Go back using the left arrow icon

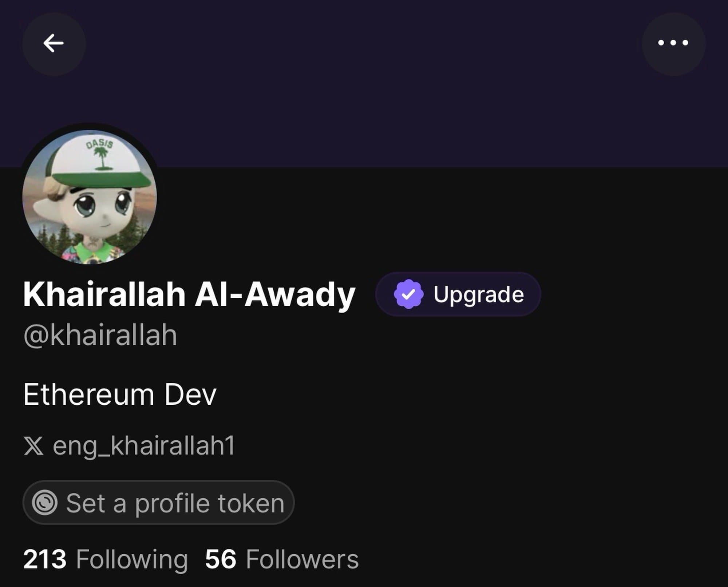[x=54, y=44]
